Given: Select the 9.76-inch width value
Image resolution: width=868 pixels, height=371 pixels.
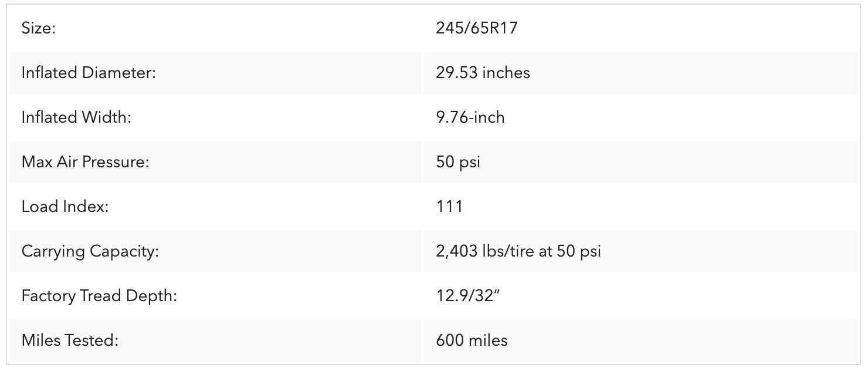Looking at the screenshot, I should [x=470, y=117].
